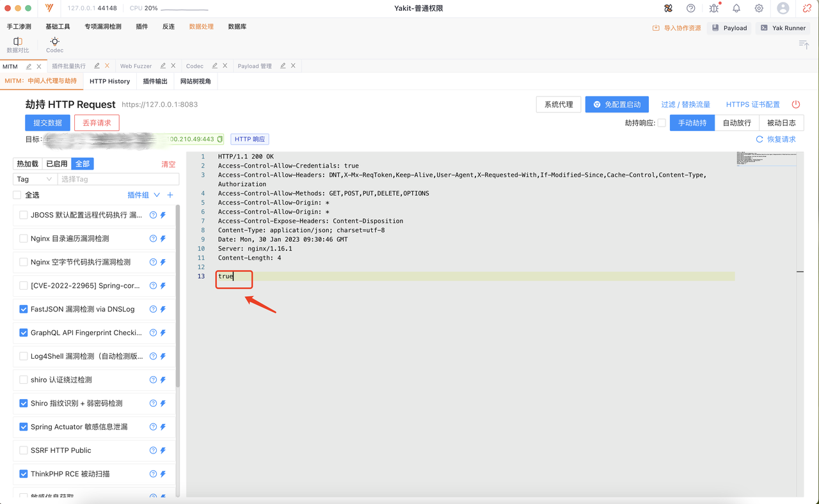
Task: Show help for Shiro 指纹识别 plugin
Action: [153, 404]
